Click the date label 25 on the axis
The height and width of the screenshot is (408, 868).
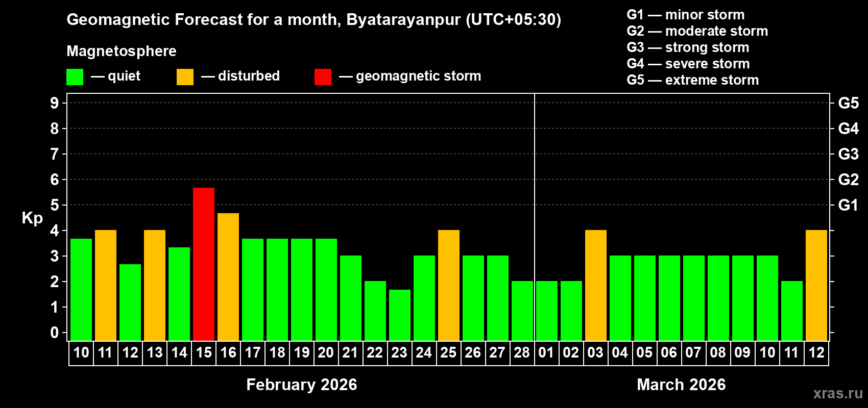point(448,353)
